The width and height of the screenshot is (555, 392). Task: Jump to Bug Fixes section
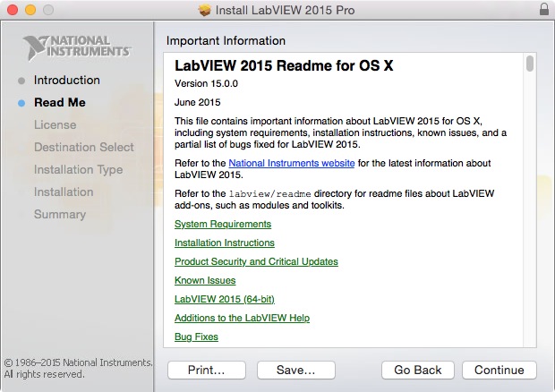tap(196, 337)
